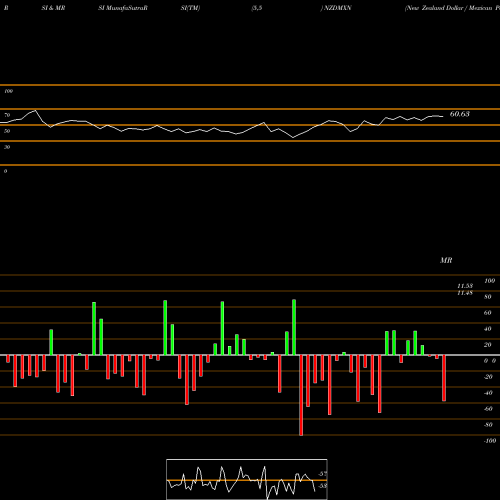The width and height of the screenshot is (500, 500).
Task: Click the RSI axis label 30
Action: pos(7,147)
